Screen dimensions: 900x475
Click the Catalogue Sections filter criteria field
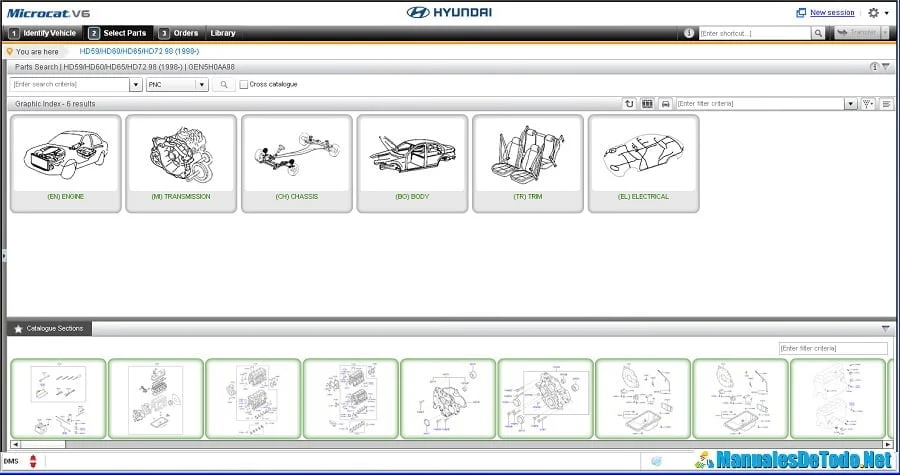tap(833, 348)
